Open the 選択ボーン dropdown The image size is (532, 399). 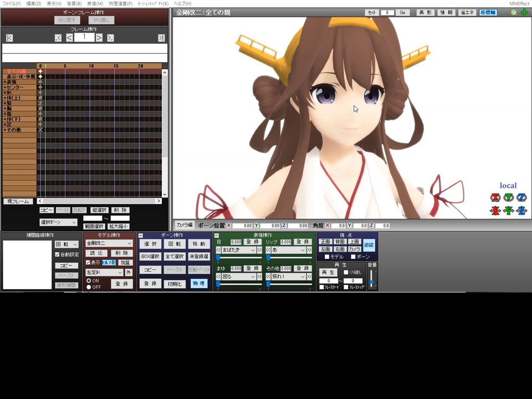coord(58,222)
